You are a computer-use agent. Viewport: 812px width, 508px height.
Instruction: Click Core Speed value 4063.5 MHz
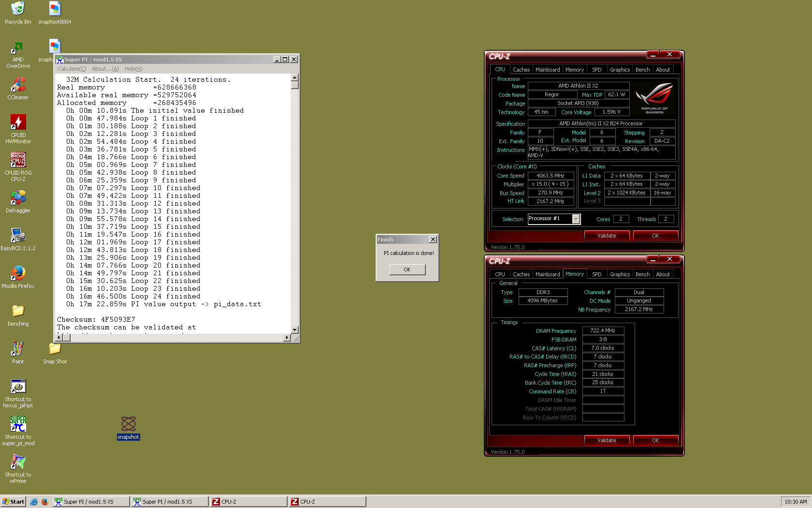(x=551, y=176)
